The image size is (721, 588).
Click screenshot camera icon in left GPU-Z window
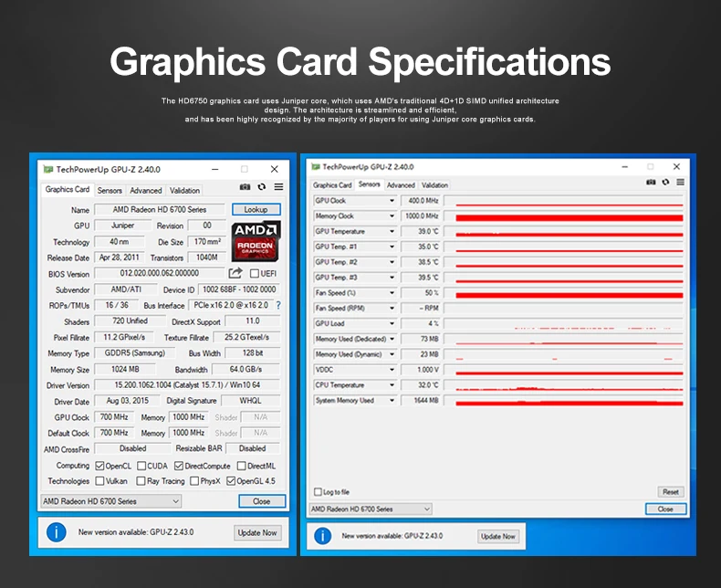[x=246, y=187]
